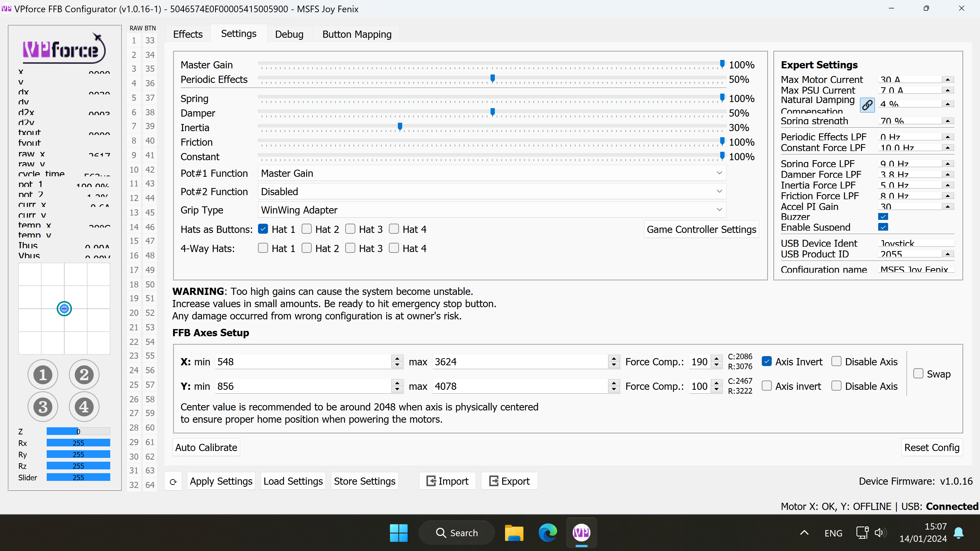Disable the Buzzer checkbox
Image resolution: width=980 pixels, height=551 pixels.
point(883,216)
